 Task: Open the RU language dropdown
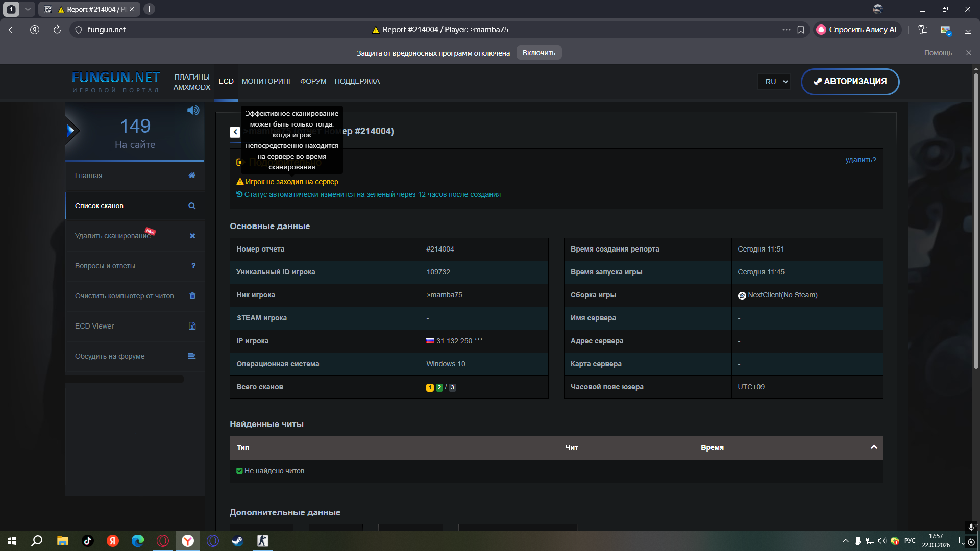pyautogui.click(x=774, y=82)
